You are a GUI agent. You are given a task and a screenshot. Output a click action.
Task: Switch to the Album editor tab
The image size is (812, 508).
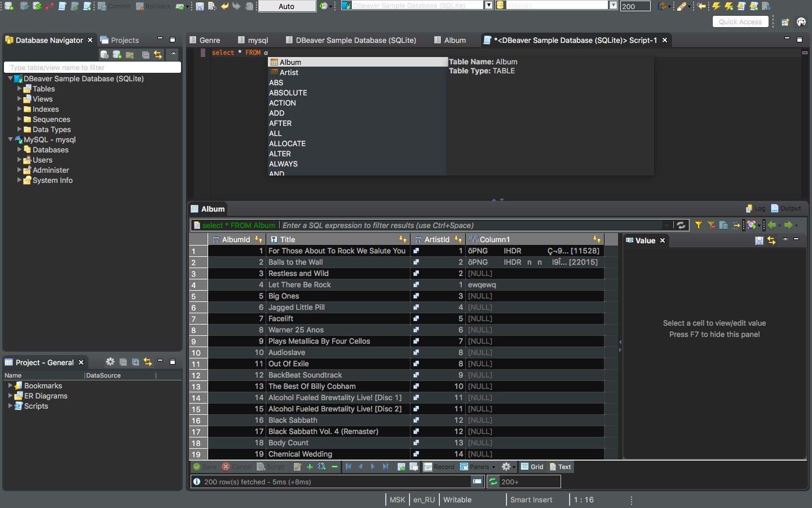[450, 40]
